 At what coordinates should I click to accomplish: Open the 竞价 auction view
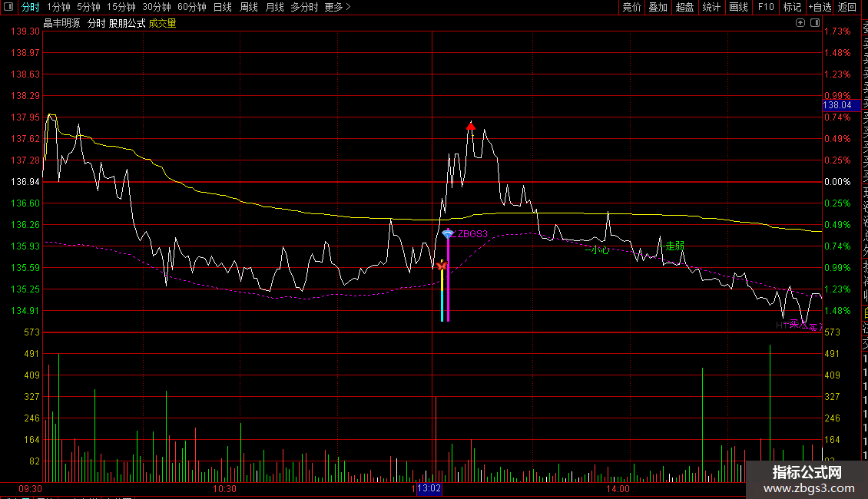click(631, 7)
